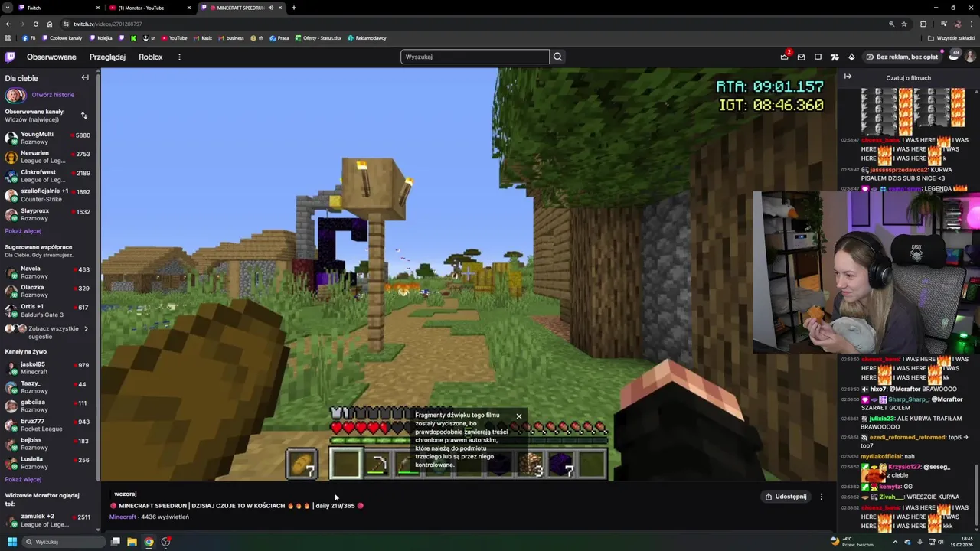This screenshot has width=980, height=551.
Task: Click the address bar URL
Action: [x=108, y=24]
